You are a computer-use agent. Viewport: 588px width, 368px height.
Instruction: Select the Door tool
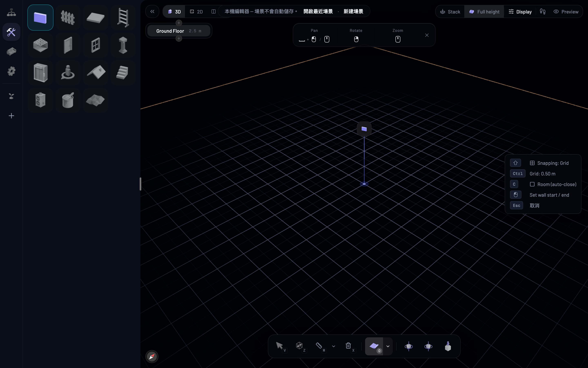point(68,45)
